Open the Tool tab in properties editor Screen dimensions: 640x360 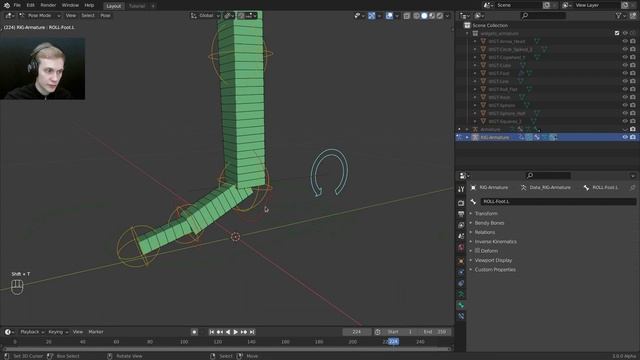click(x=461, y=189)
